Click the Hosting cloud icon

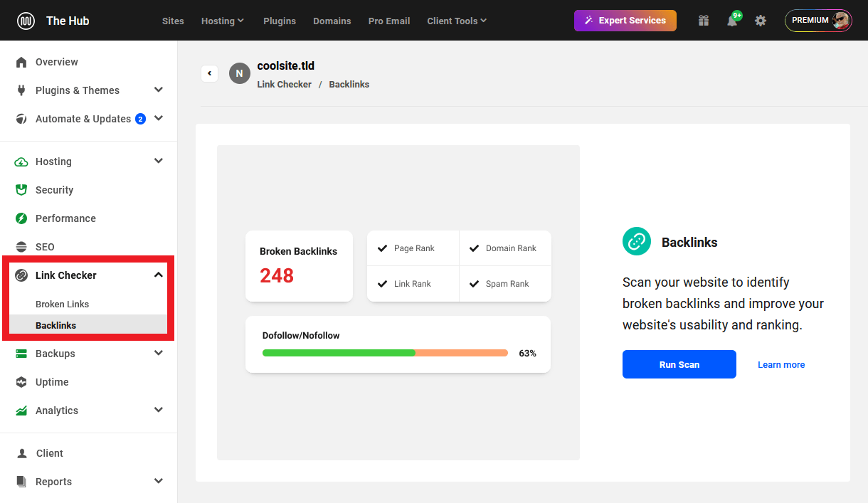(x=21, y=162)
